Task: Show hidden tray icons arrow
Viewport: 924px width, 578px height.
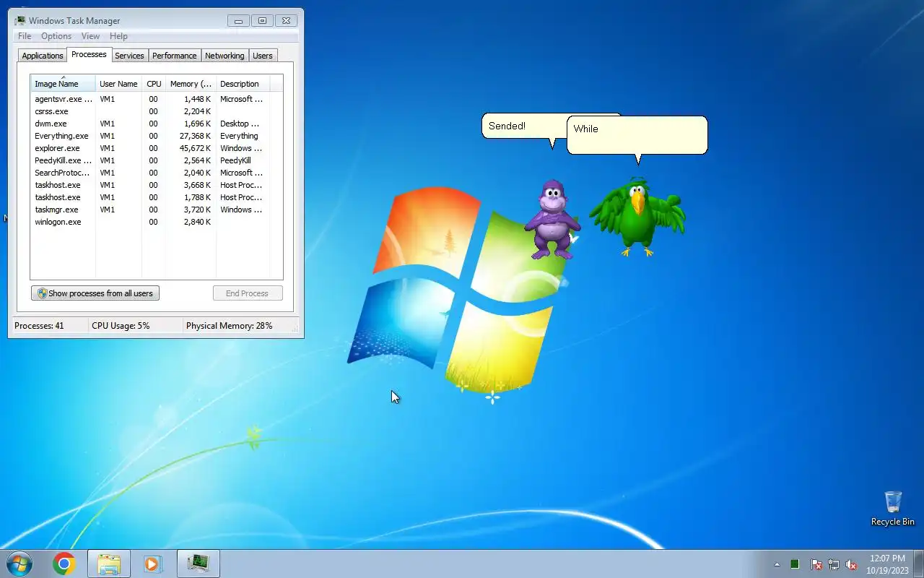Action: tap(777, 564)
